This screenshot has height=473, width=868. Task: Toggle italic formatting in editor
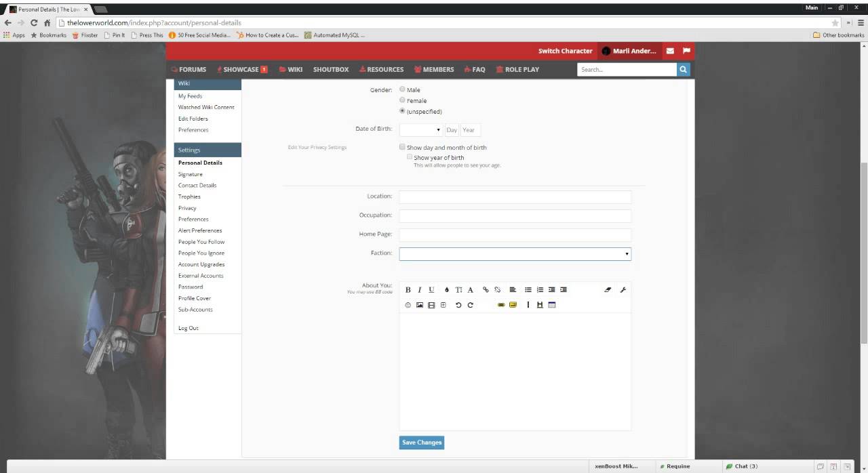(420, 289)
